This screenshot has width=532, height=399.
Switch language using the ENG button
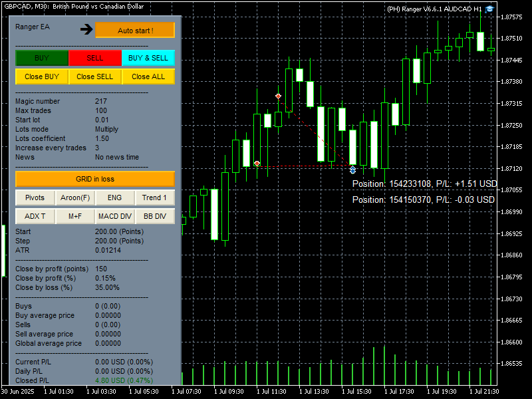114,198
